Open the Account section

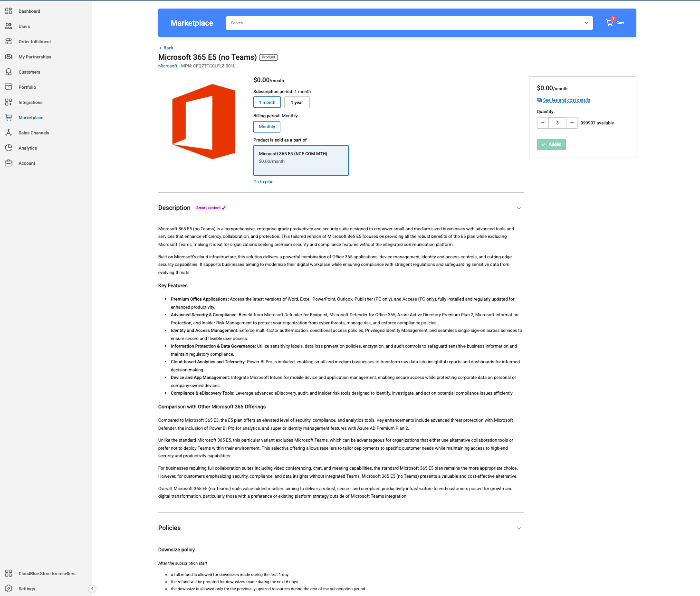coord(27,163)
